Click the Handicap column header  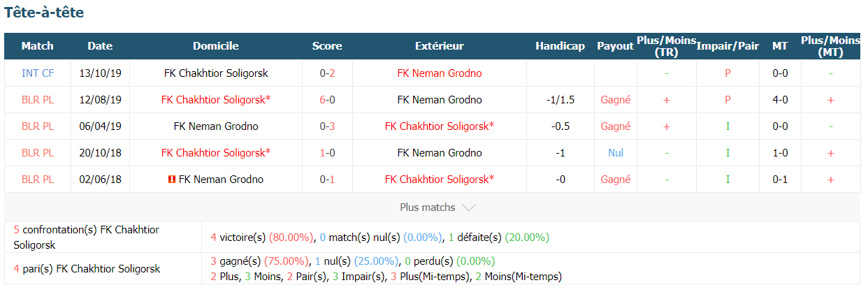(560, 46)
